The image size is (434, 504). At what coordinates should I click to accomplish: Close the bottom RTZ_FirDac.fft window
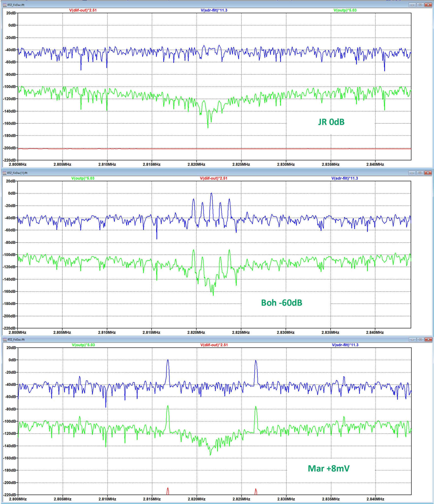tap(429, 340)
